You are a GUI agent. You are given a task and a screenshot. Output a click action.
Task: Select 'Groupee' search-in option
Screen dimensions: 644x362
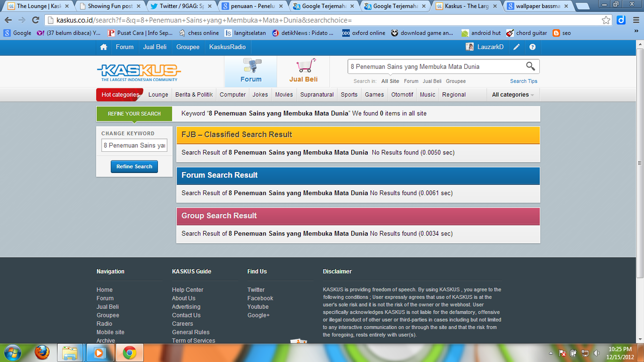[456, 81]
